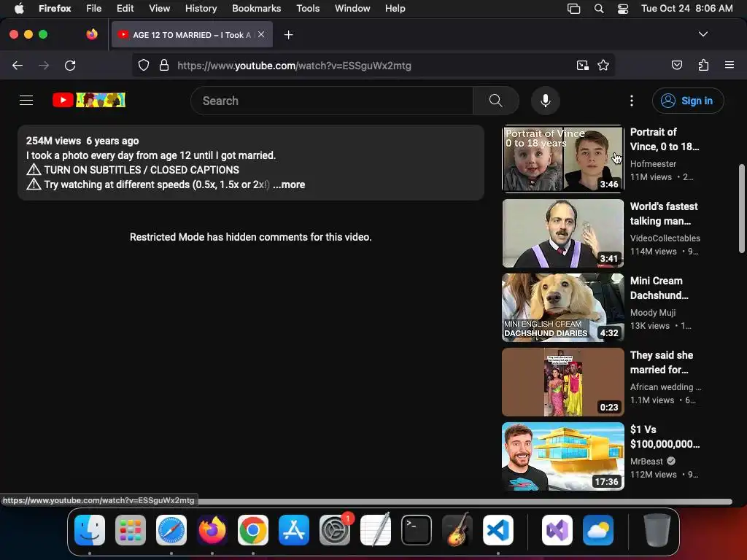Reload the current page
Screen dimensions: 747x560
(70, 66)
